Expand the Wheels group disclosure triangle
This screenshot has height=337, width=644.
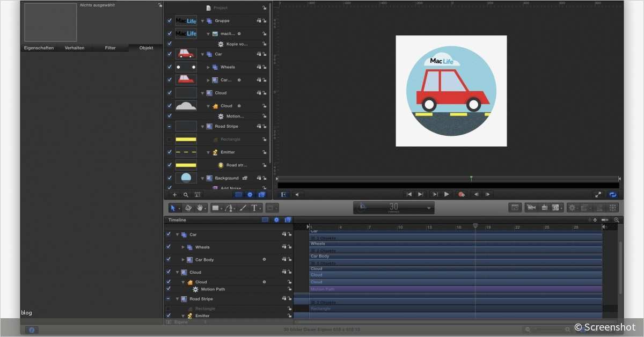tap(209, 67)
